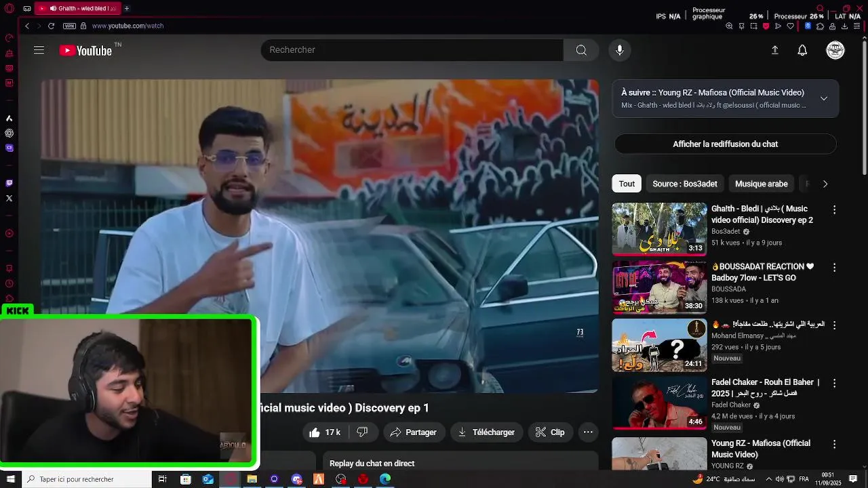Save page to bookmarks heart icon
The height and width of the screenshot is (488, 868).
[790, 26]
